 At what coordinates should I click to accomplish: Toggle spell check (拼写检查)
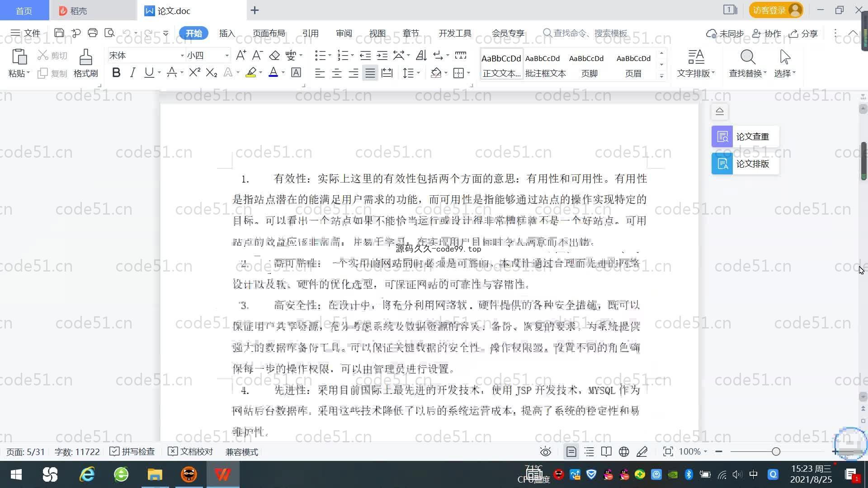[132, 451]
